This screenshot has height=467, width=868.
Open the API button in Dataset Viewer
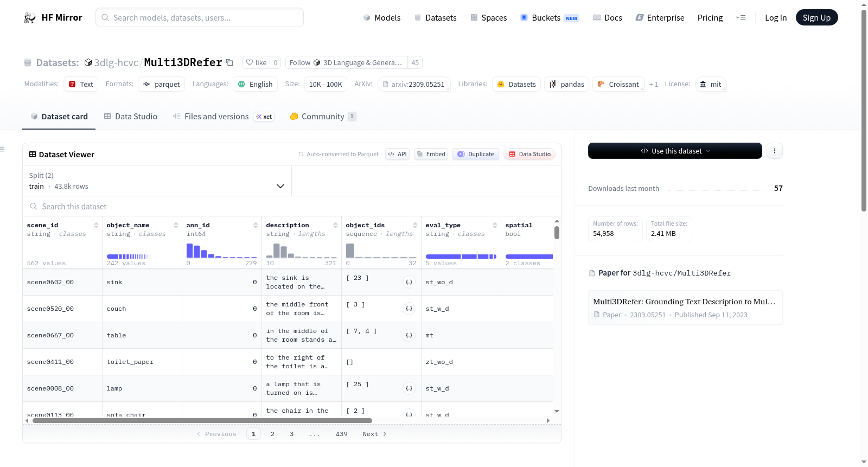tap(398, 154)
